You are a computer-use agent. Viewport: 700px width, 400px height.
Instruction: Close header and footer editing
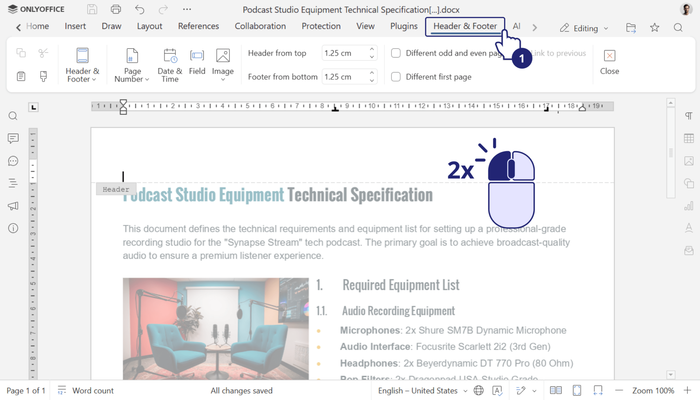point(609,62)
